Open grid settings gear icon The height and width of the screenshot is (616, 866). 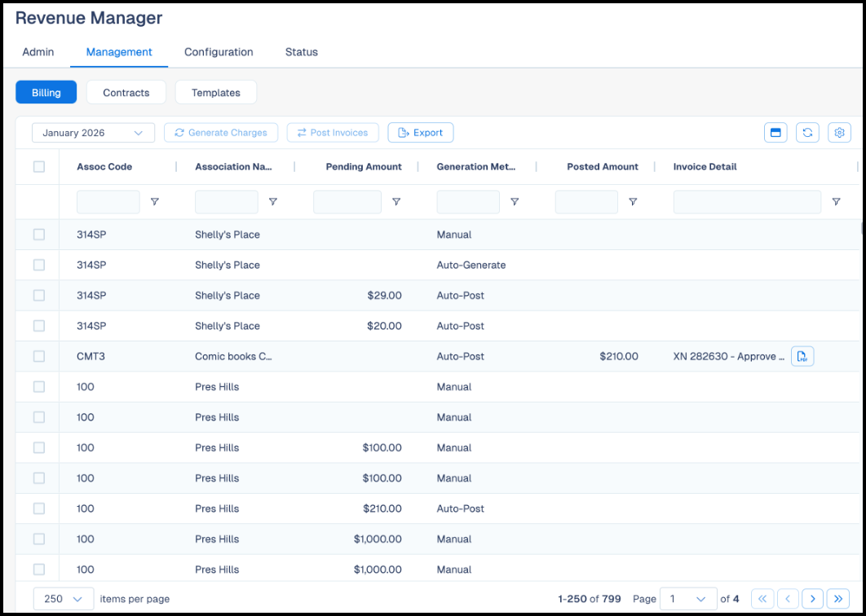point(839,133)
